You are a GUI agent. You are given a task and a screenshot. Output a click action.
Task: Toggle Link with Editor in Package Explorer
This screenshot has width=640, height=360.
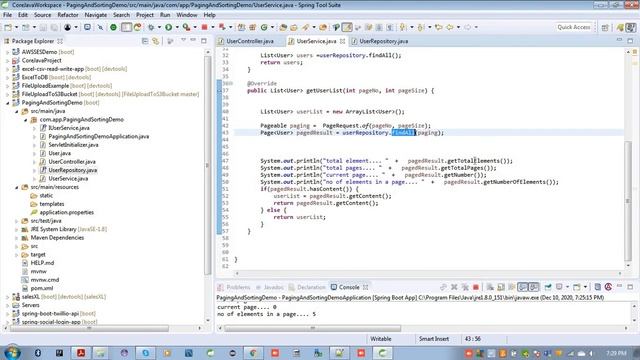point(156,41)
